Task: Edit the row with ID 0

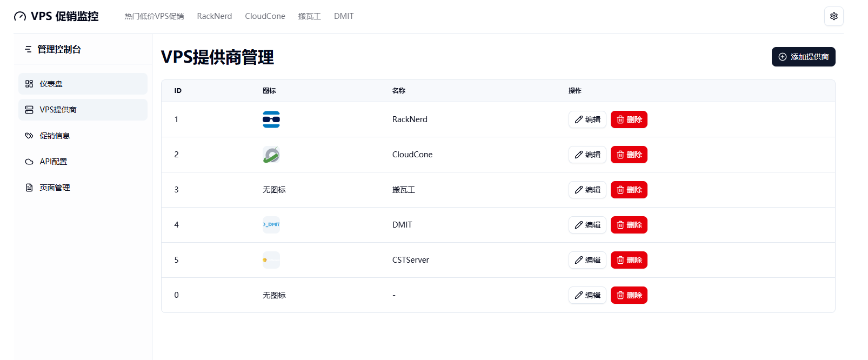Action: point(587,295)
